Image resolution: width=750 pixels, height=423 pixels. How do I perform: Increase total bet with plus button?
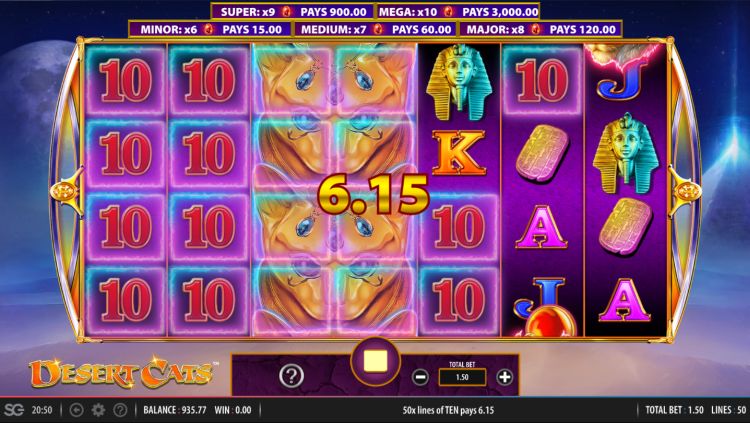point(505,378)
